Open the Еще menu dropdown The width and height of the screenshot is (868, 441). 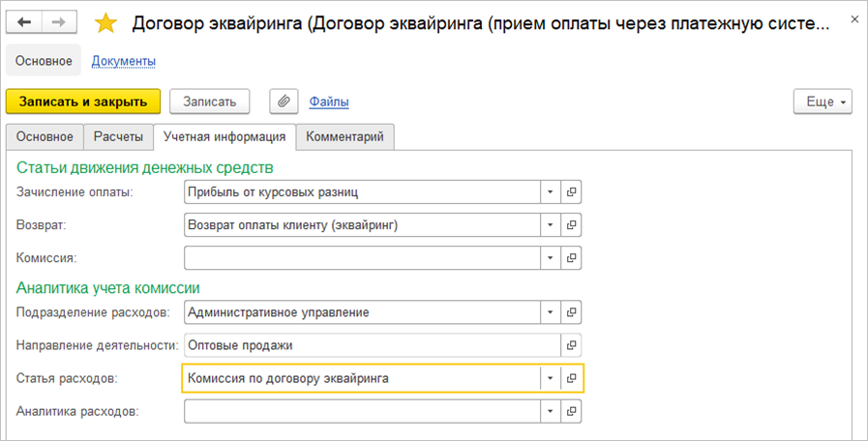tap(823, 102)
